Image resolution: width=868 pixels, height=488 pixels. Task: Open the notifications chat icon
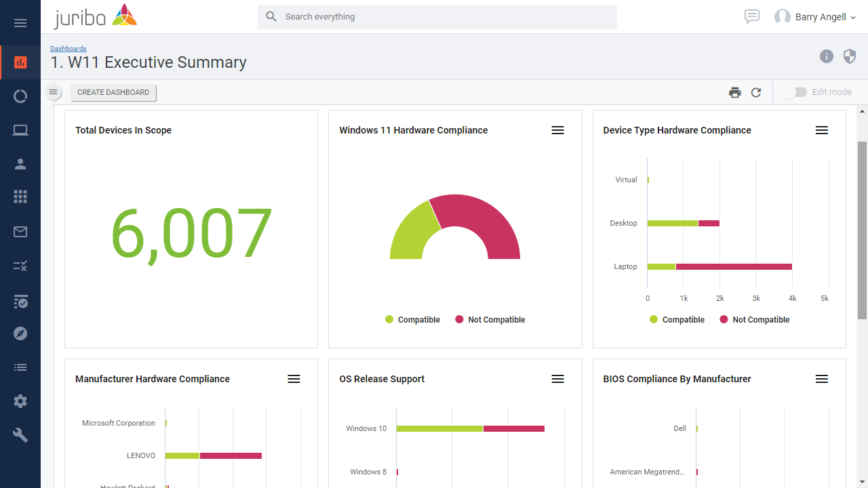(x=751, y=17)
